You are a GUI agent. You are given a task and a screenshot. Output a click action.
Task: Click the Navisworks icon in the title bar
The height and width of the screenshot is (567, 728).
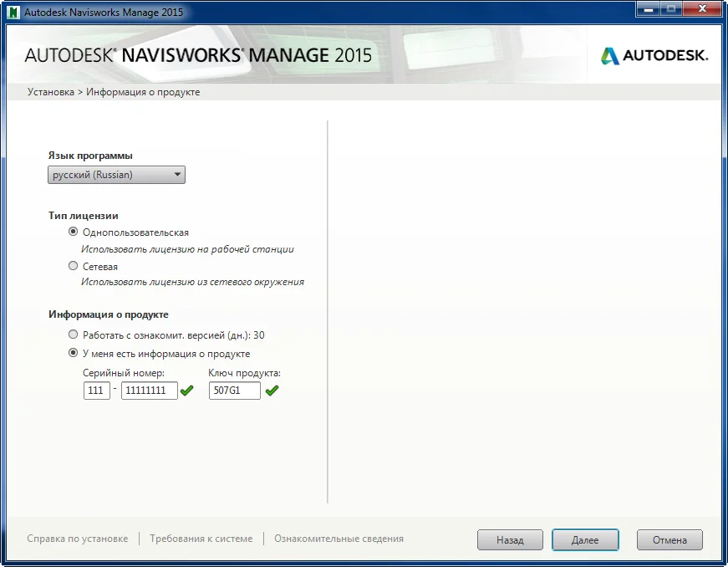[13, 13]
